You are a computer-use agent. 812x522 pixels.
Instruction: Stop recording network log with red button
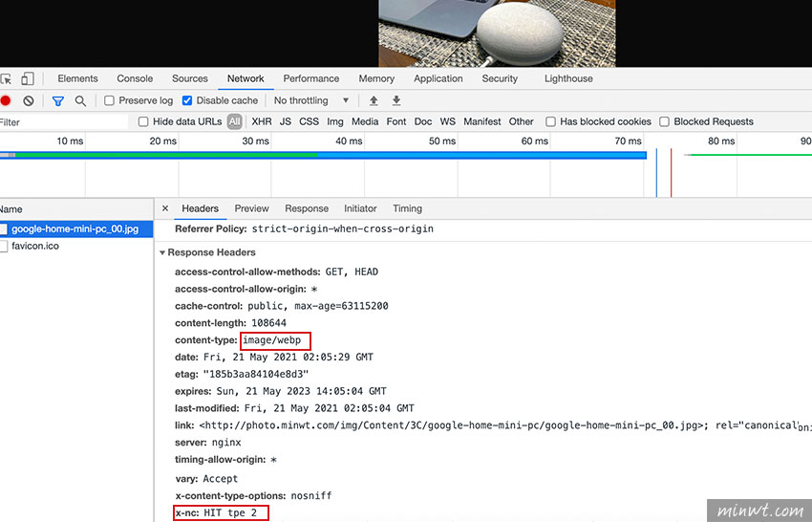pos(6,100)
